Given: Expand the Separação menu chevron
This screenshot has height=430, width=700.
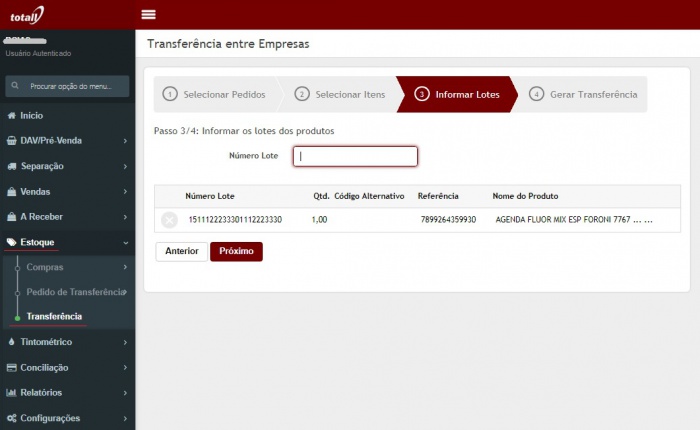Looking at the screenshot, I should [x=125, y=166].
